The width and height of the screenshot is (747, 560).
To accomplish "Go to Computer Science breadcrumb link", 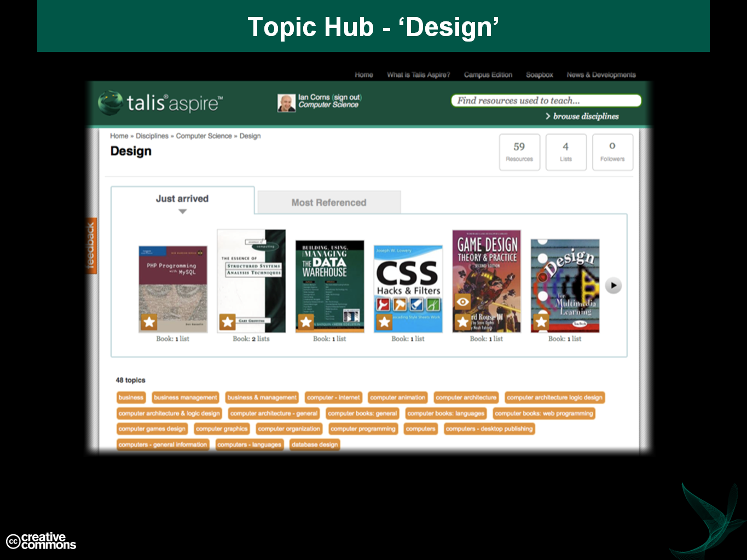I will (204, 136).
